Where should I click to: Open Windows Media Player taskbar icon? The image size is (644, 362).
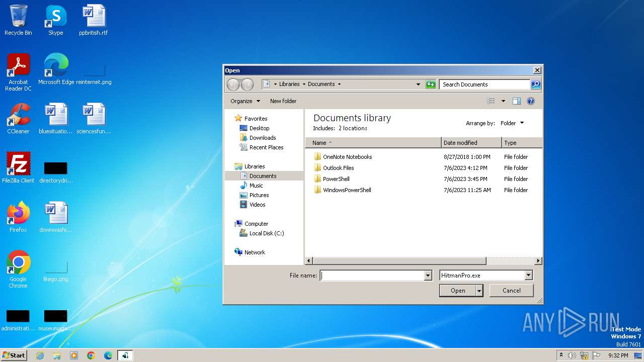click(x=74, y=355)
